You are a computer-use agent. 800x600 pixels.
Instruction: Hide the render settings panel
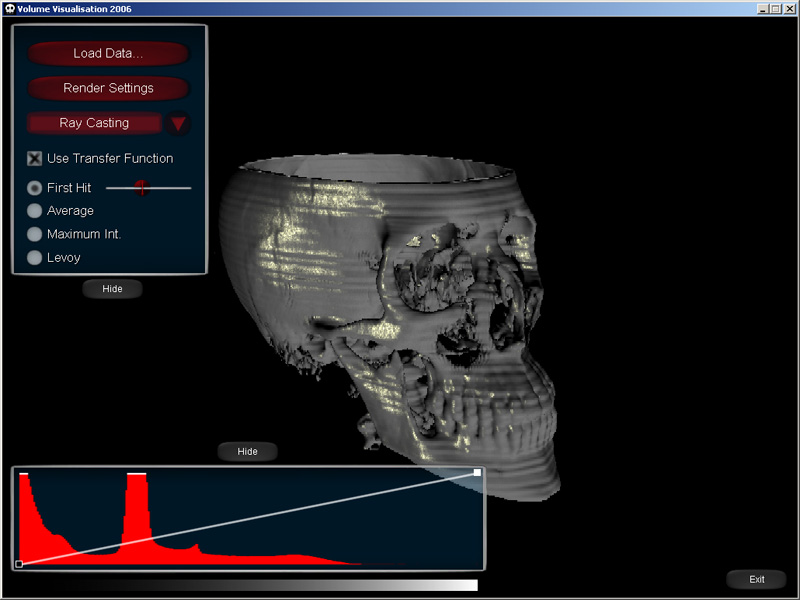pyautogui.click(x=112, y=289)
